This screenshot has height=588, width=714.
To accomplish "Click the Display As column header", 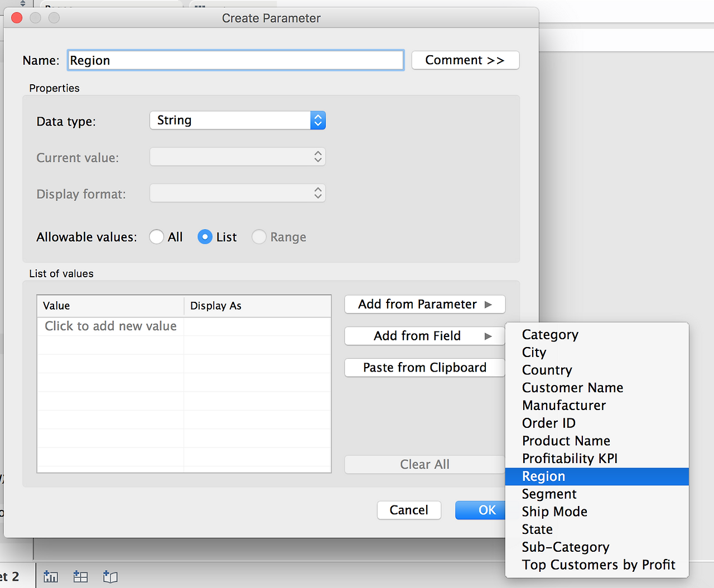I will click(258, 306).
